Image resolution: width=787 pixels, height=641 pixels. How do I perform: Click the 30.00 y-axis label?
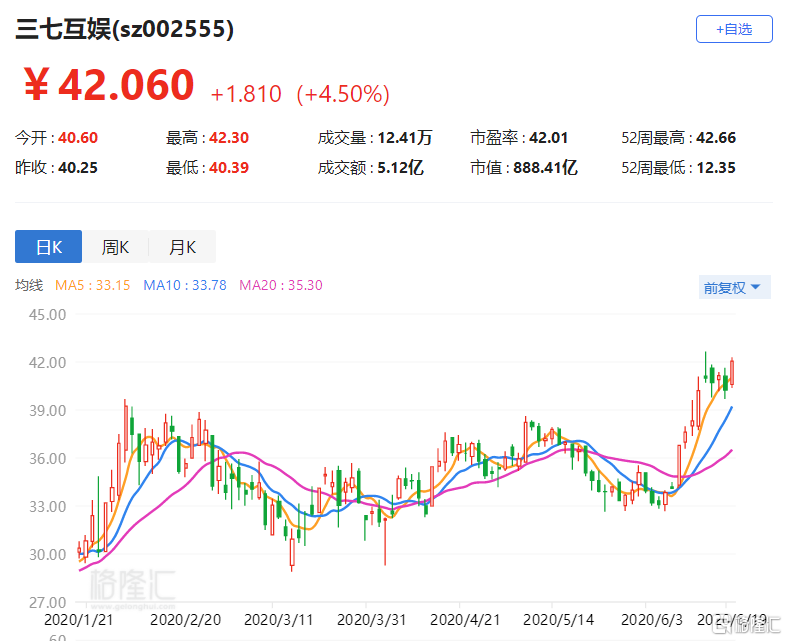(x=47, y=555)
